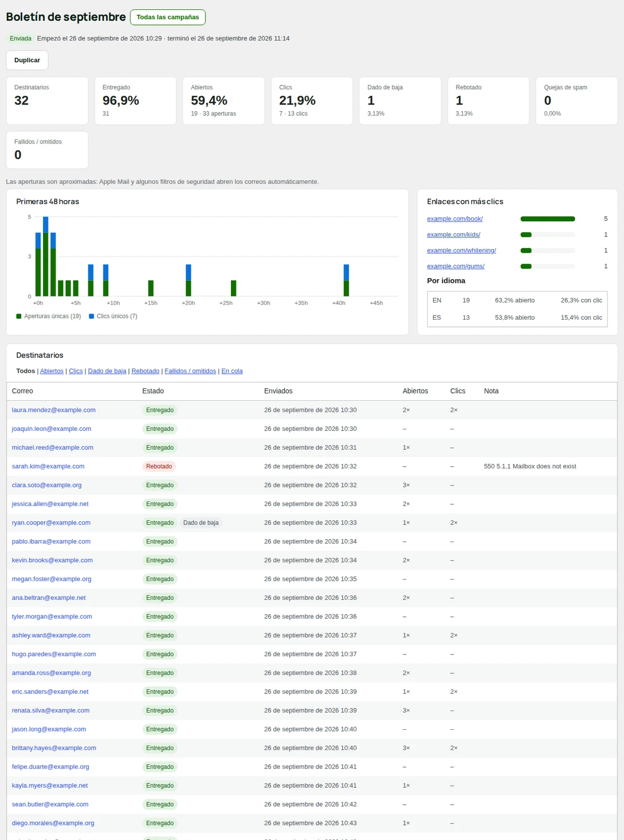The width and height of the screenshot is (624, 840).
Task: Click the red Rebotado status badge
Action: tap(159, 466)
